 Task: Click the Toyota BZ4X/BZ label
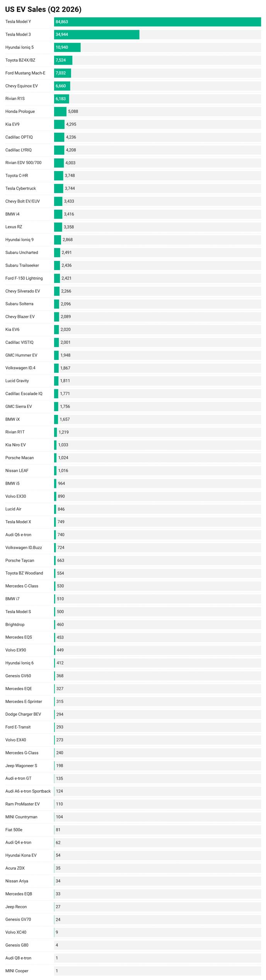(x=20, y=60)
